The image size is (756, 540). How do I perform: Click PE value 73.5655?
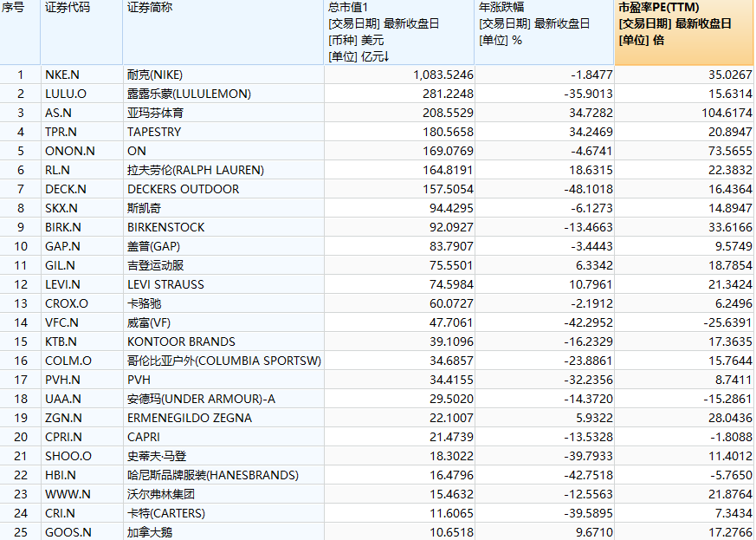(x=730, y=151)
